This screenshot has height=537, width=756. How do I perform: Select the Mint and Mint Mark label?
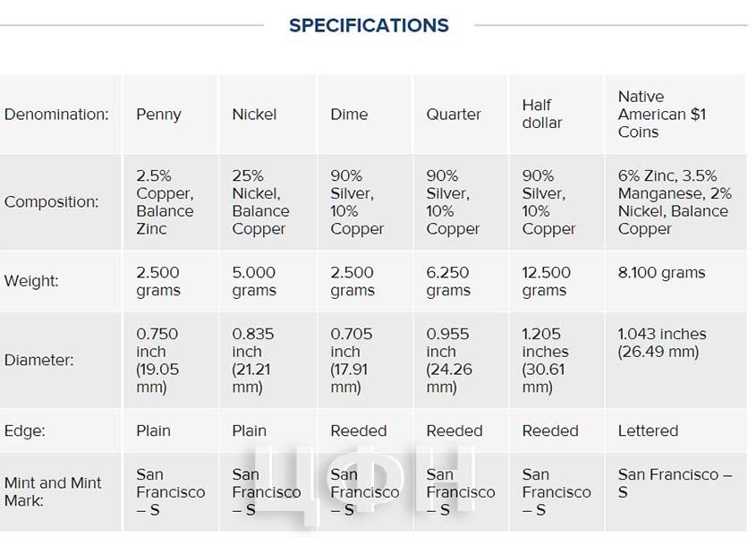(53, 491)
